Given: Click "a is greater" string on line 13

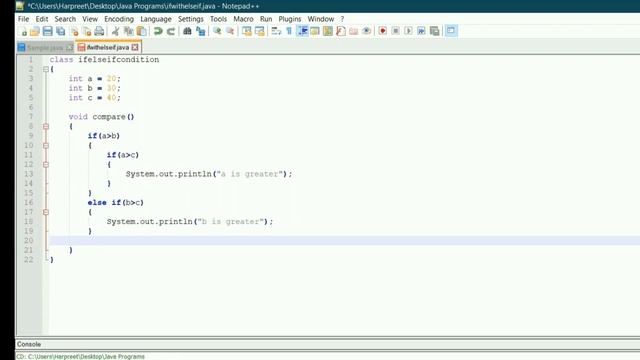Looking at the screenshot, I should [x=250, y=174].
